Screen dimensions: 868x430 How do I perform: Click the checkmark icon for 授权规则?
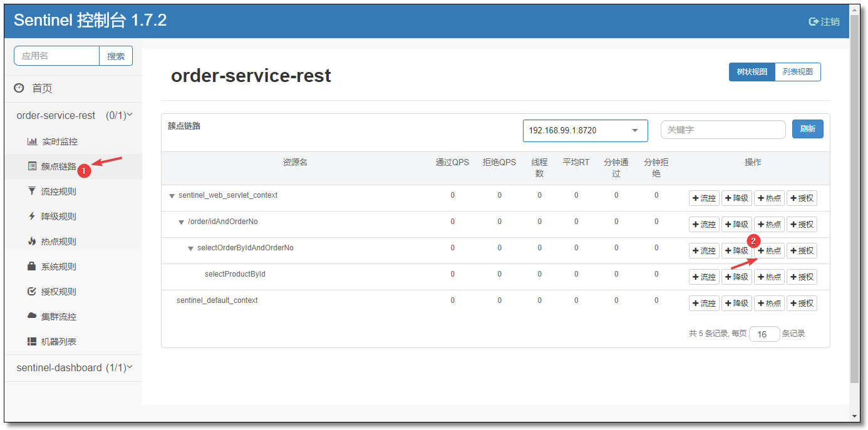pyautogui.click(x=32, y=291)
